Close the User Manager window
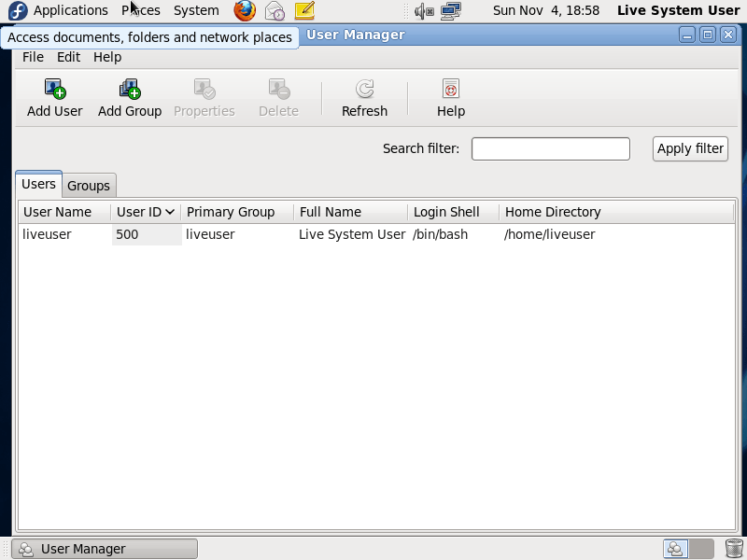Image resolution: width=747 pixels, height=560 pixels. tap(728, 35)
